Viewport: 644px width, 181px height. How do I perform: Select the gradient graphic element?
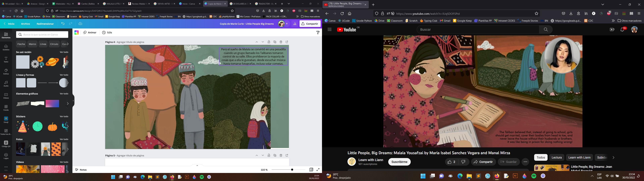[x=52, y=104]
